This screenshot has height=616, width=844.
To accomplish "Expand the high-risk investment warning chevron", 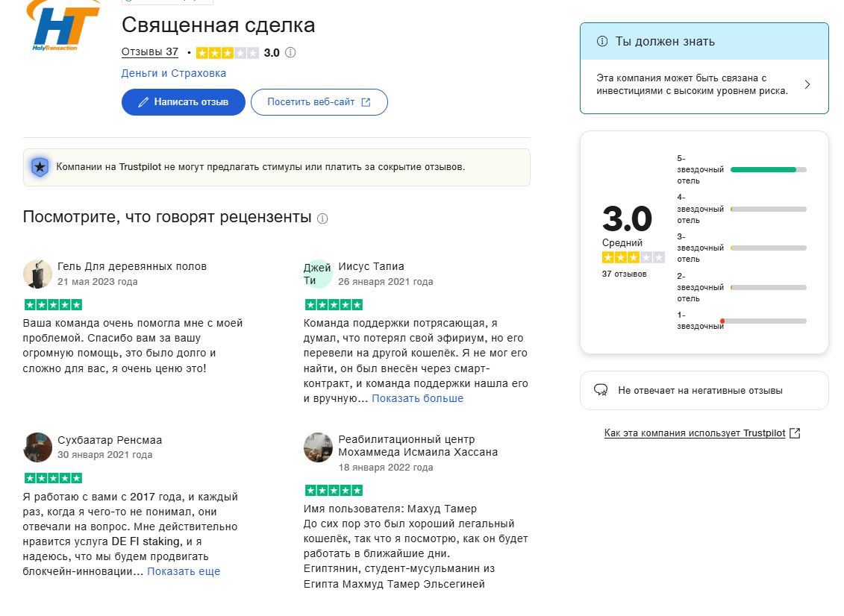I will click(x=807, y=84).
